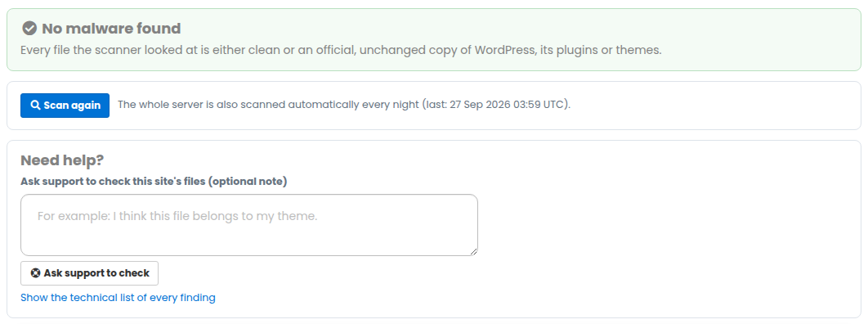Start a new scan with Scan again
This screenshot has height=324, width=868.
click(x=65, y=106)
